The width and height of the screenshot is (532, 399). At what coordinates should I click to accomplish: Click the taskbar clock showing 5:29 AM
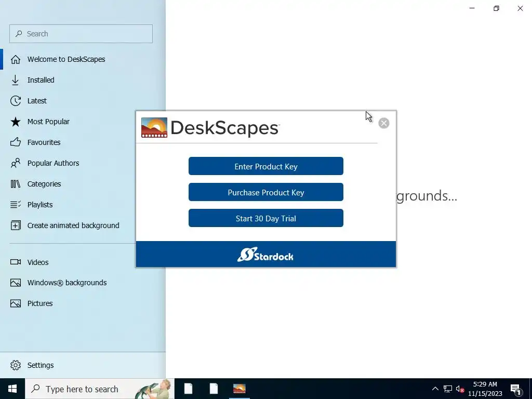[x=485, y=389]
